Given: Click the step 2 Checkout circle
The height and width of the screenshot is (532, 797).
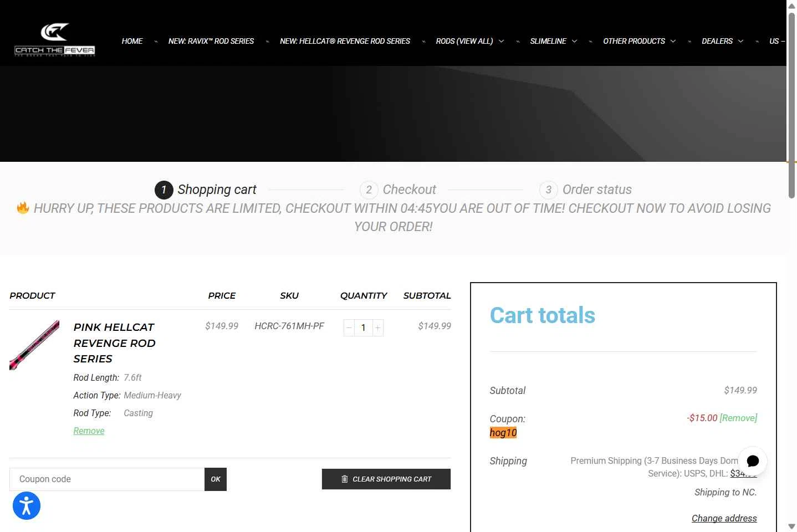Looking at the screenshot, I should coord(369,190).
